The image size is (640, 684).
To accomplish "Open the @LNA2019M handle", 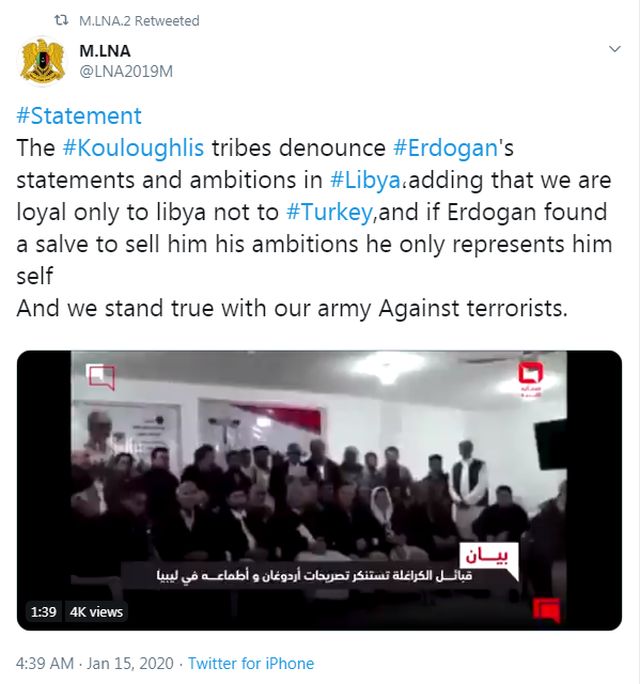I will [126, 71].
